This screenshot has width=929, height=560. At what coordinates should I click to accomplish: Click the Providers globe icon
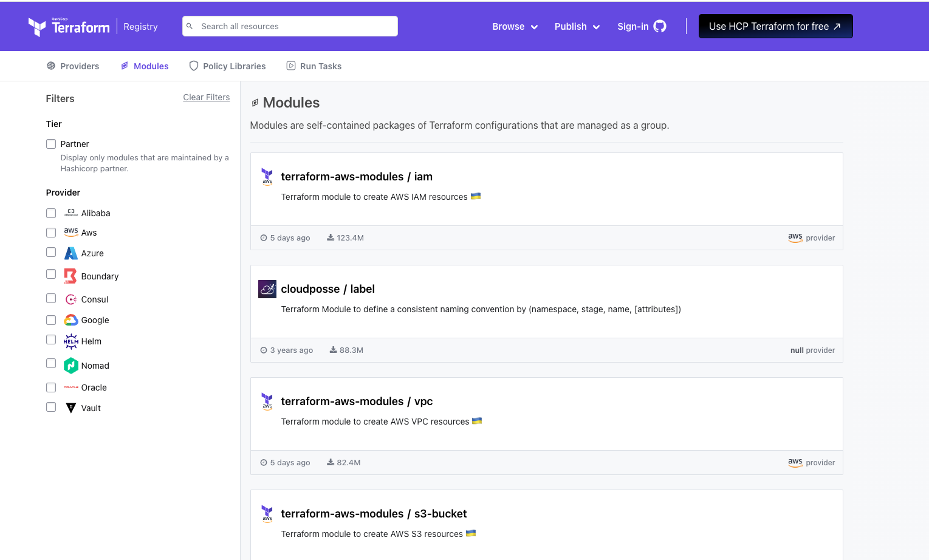[51, 66]
